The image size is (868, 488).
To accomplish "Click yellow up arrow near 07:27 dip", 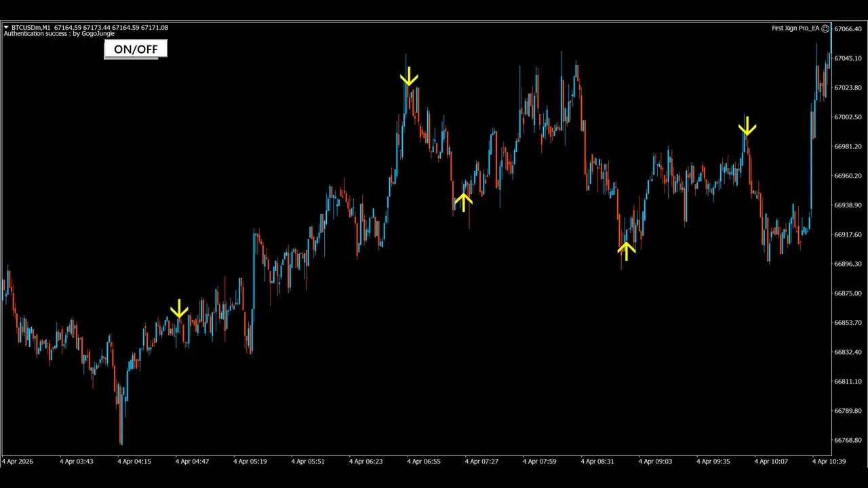I will pos(463,202).
